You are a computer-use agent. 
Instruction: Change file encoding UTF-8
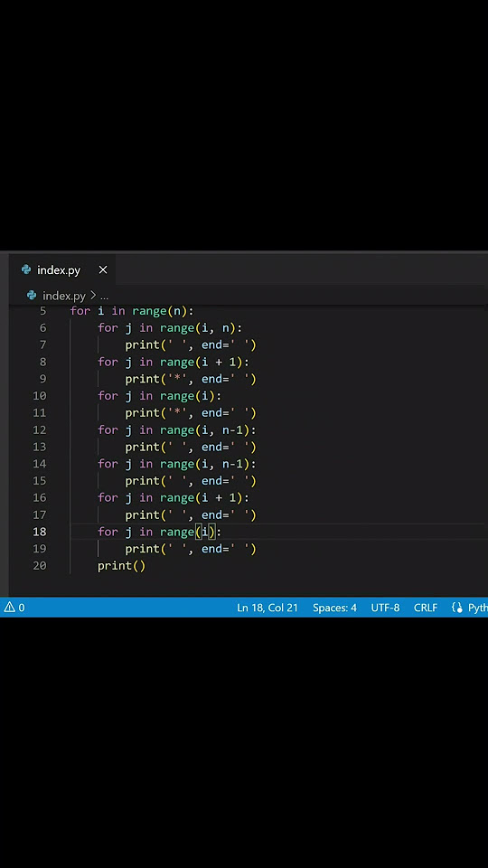point(385,608)
